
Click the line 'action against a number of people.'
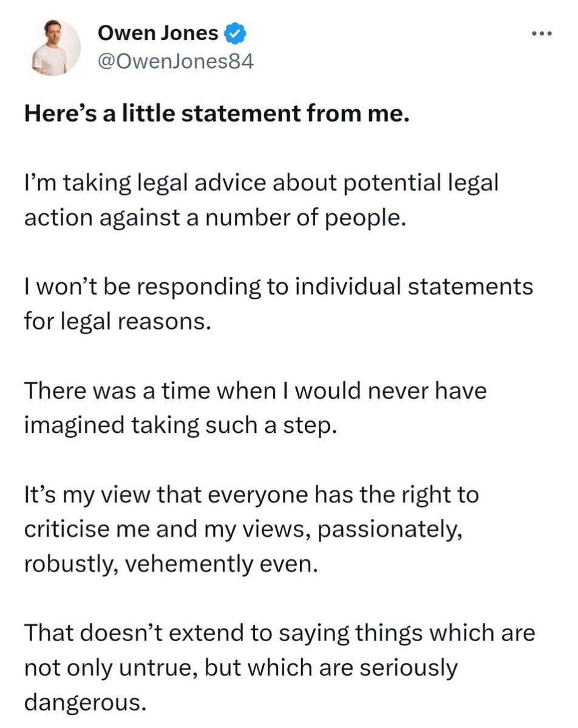pyautogui.click(x=214, y=217)
